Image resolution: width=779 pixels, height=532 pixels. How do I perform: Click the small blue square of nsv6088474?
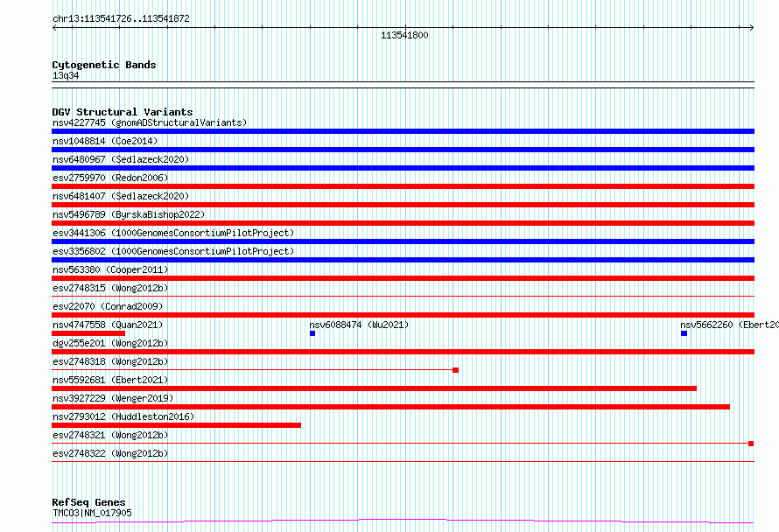312,333
